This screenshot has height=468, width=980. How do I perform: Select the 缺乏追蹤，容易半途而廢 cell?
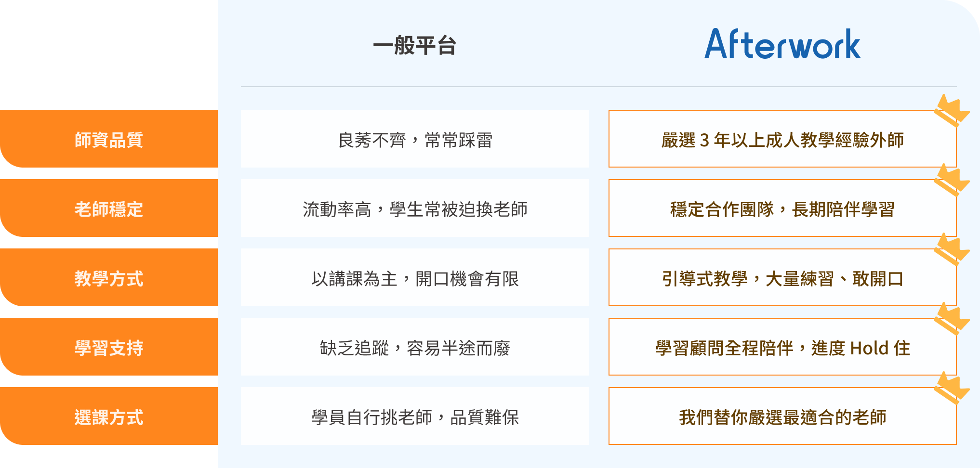click(x=415, y=347)
